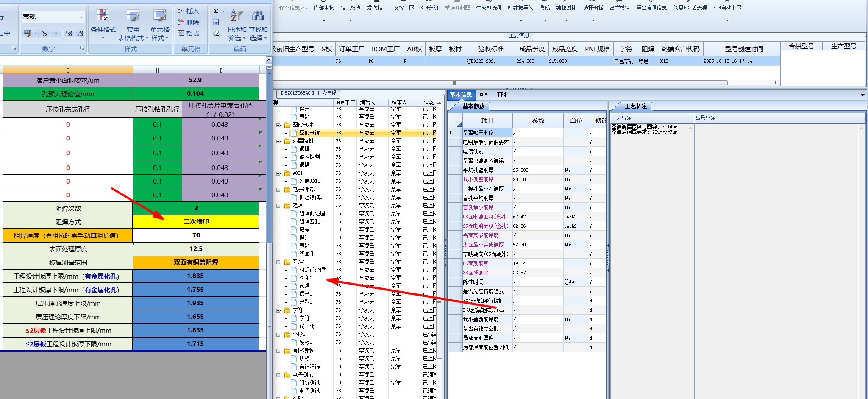Select the 阻焊厚度 value cell 70
Image resolution: width=868 pixels, height=399 pixels.
(x=196, y=235)
